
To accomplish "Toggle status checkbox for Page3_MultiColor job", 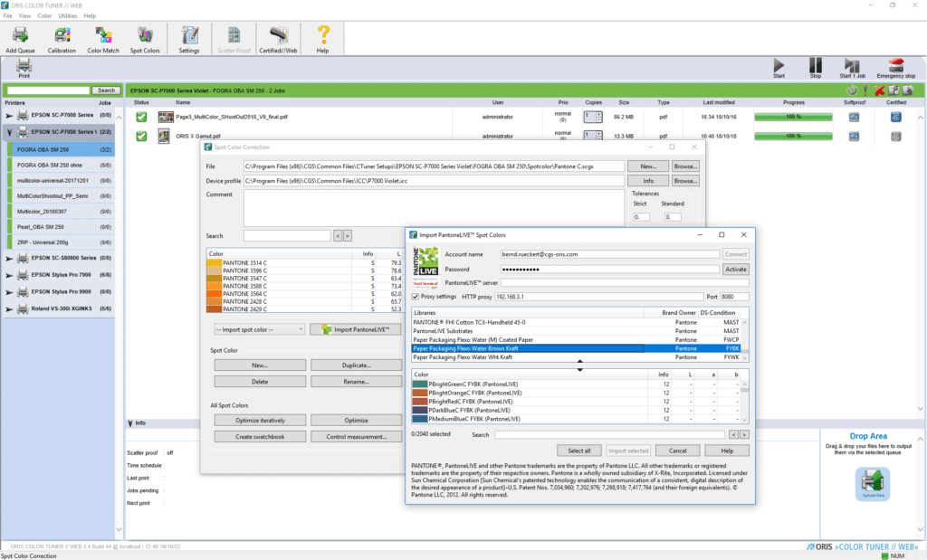I will pos(142,117).
